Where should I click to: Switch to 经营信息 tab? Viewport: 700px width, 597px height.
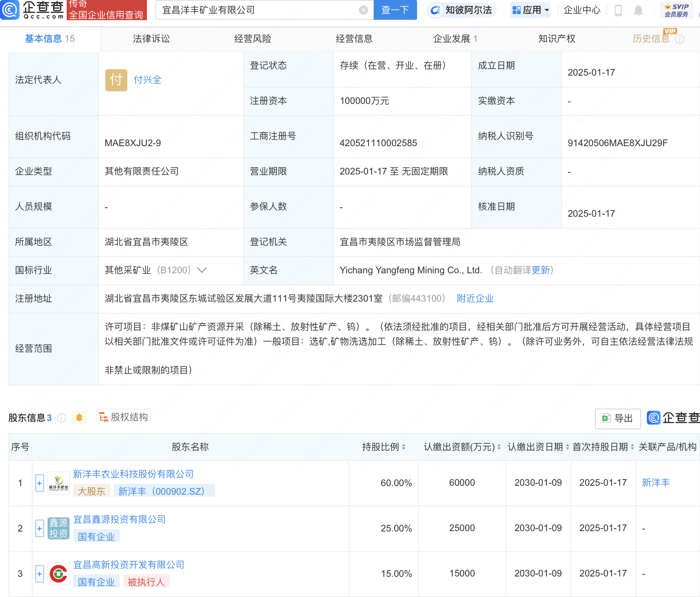(x=354, y=39)
